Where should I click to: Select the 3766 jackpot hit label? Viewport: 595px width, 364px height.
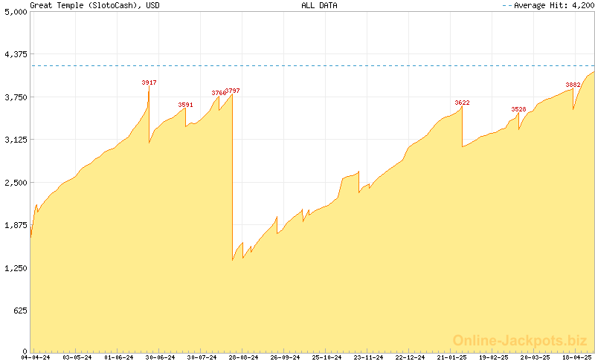(218, 93)
